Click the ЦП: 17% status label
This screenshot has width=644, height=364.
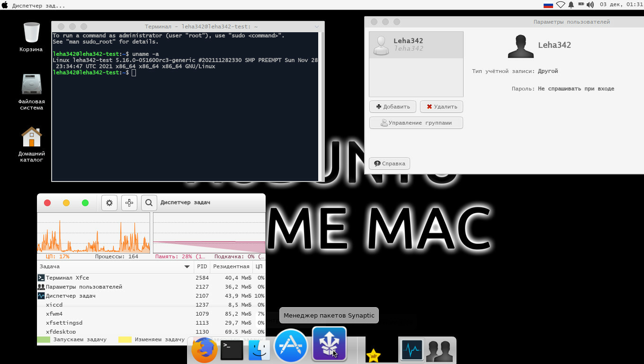(57, 256)
